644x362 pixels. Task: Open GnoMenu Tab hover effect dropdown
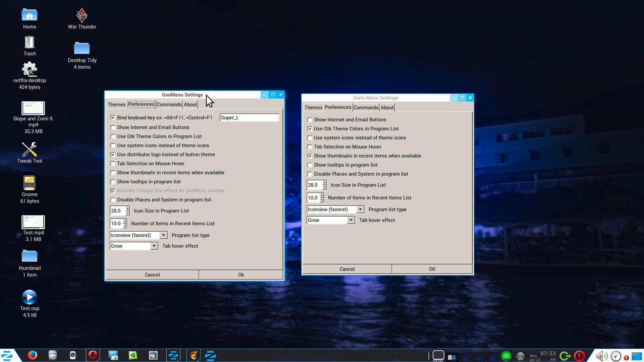pyautogui.click(x=154, y=246)
